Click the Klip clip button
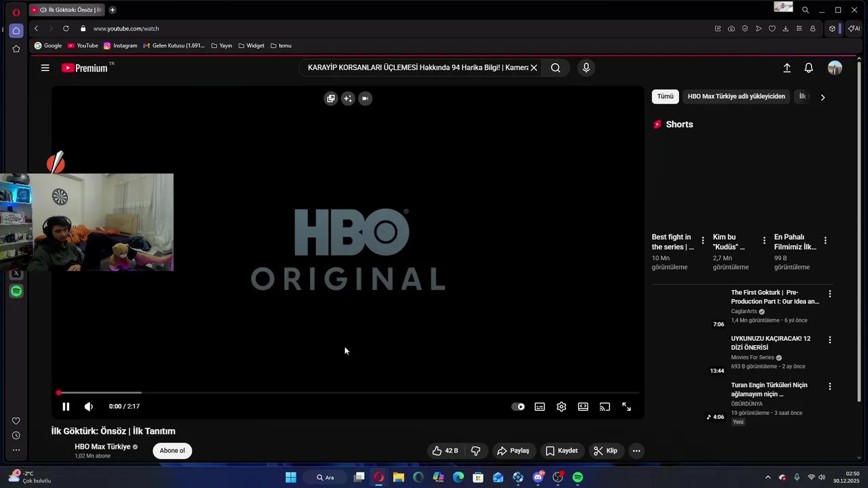The image size is (868, 488). (606, 451)
